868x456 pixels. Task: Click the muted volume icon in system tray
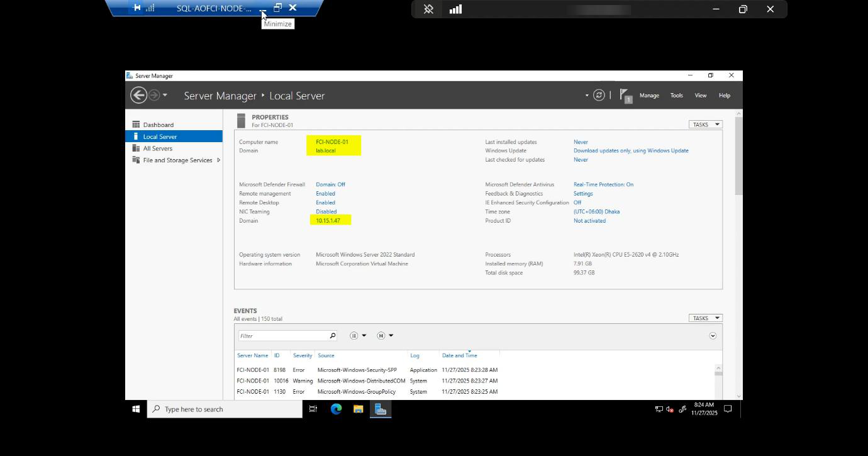coord(670,409)
